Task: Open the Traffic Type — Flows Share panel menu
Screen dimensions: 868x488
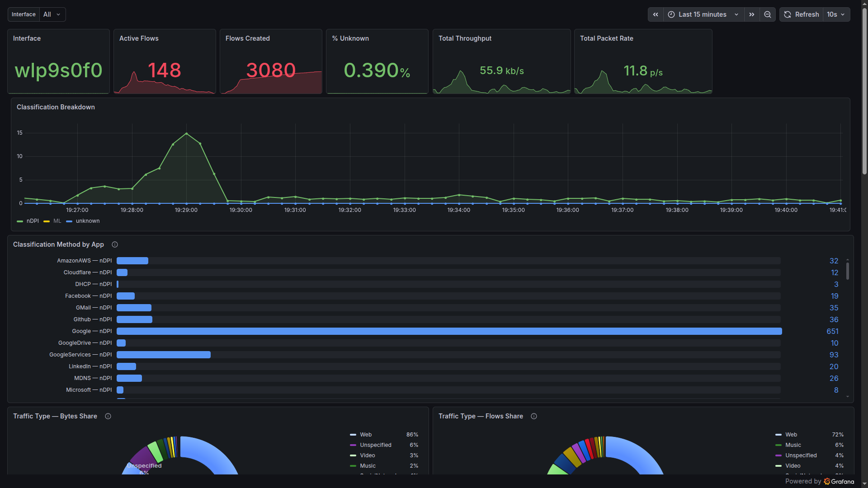Action: tap(481, 416)
